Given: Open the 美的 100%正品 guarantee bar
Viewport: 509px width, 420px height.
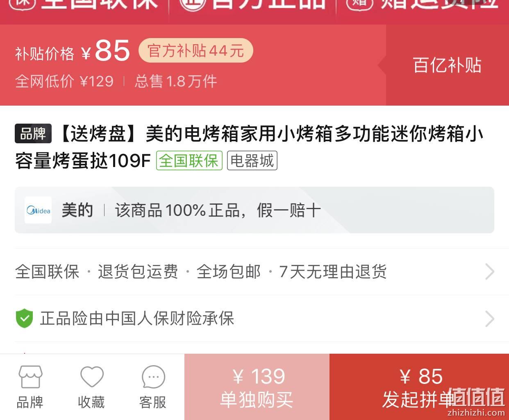Looking at the screenshot, I should pos(254,210).
